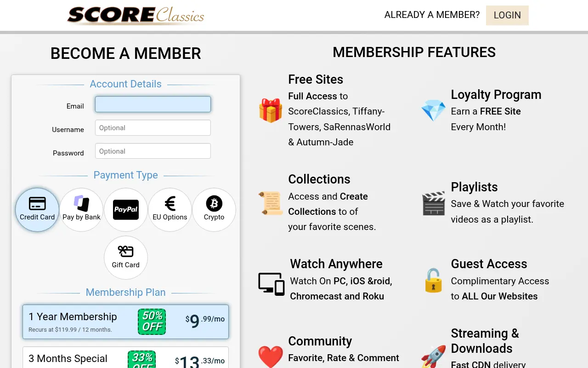This screenshot has width=588, height=368.
Task: Click the devices Watch Anywhere icon
Action: pos(271,284)
